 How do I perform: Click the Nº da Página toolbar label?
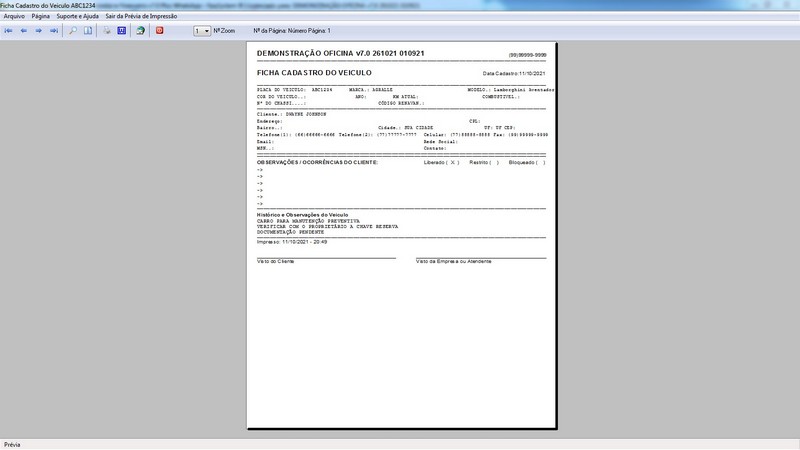point(292,31)
